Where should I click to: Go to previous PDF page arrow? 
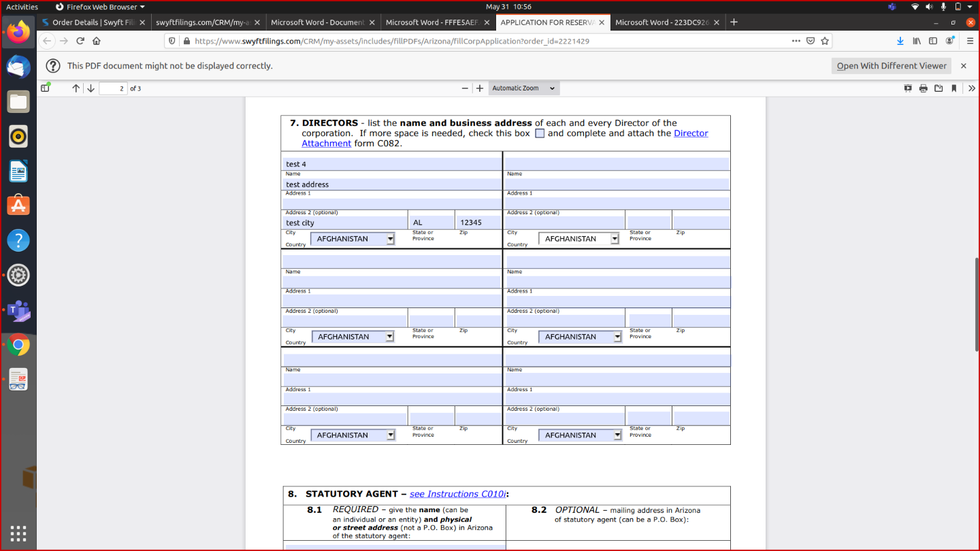point(76,88)
